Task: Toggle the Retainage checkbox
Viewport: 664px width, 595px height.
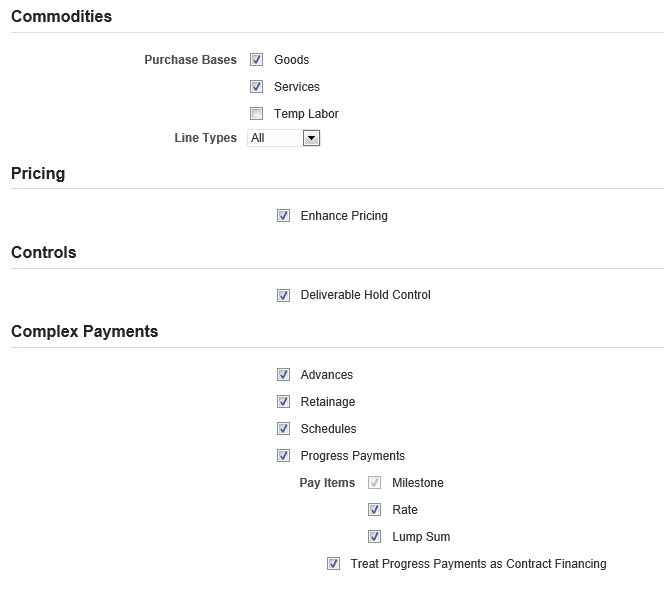Action: click(x=283, y=402)
